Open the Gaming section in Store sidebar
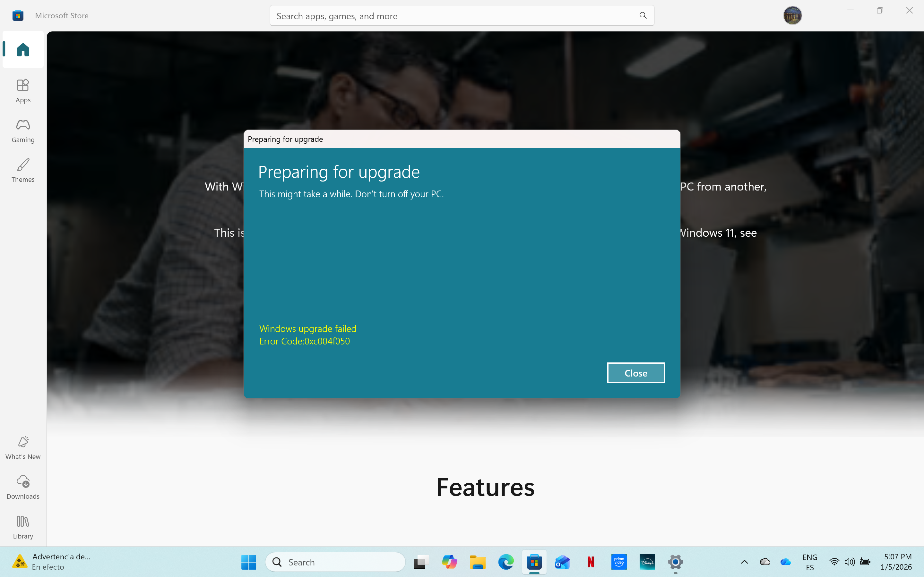Image resolution: width=924 pixels, height=577 pixels. click(x=22, y=131)
